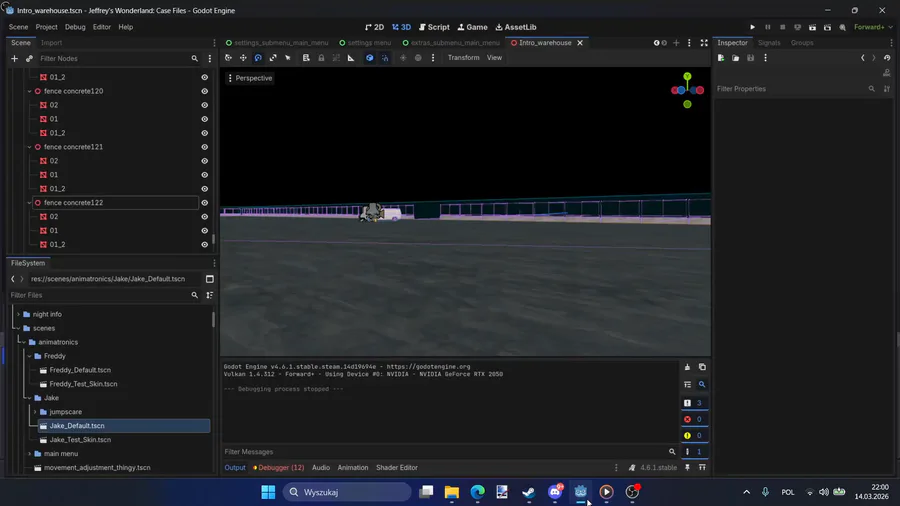This screenshot has width=900, height=506.
Task: Click the instantiate child scene link icon
Action: (29, 59)
